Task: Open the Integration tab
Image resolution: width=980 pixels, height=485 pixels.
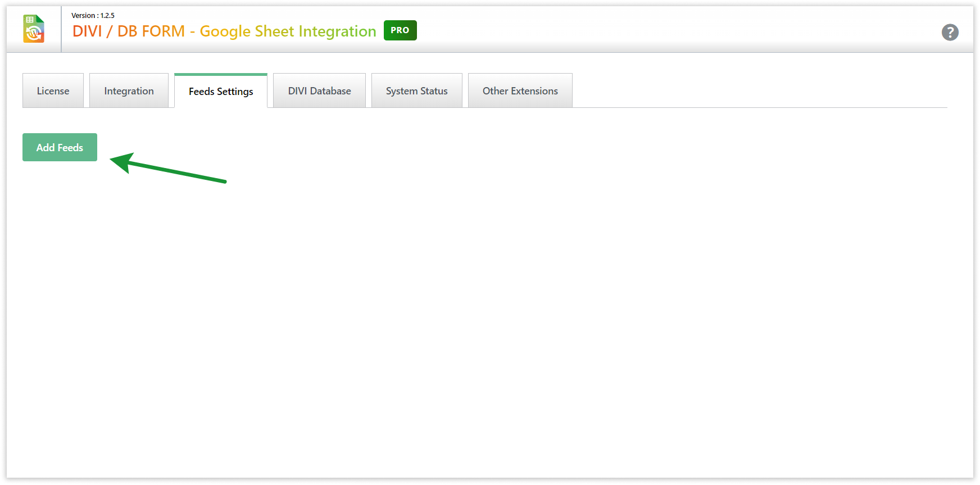Action: pos(129,91)
